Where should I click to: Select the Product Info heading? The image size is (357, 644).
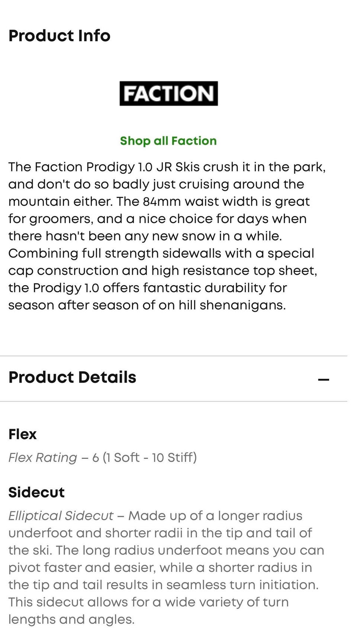59,36
